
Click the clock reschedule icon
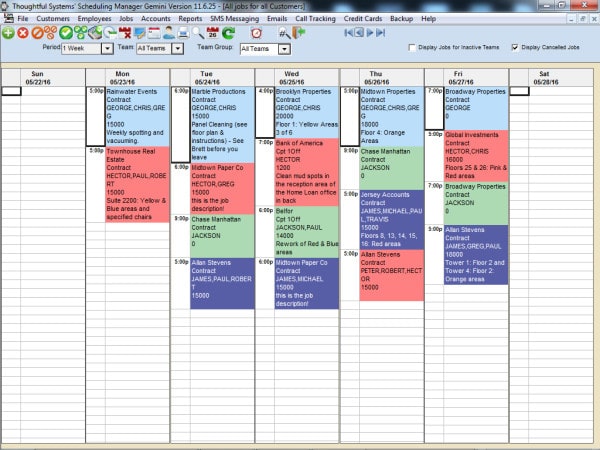[x=110, y=33]
